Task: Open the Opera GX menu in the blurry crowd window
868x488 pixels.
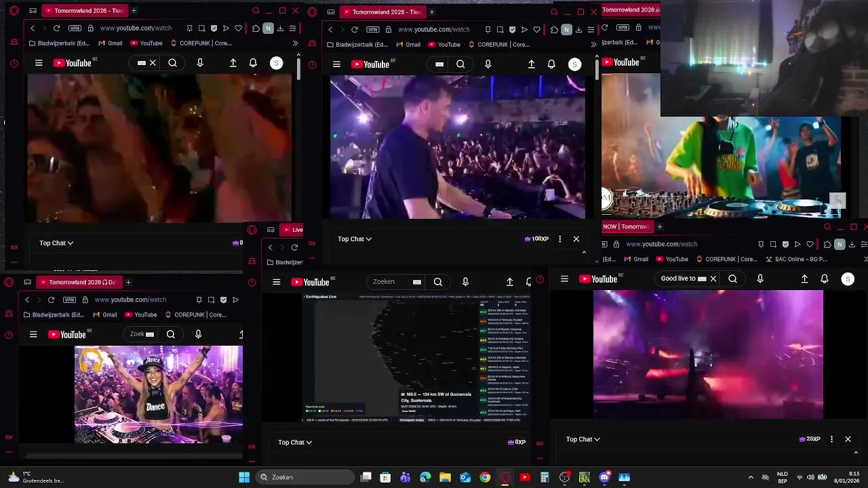Action: 14,11
